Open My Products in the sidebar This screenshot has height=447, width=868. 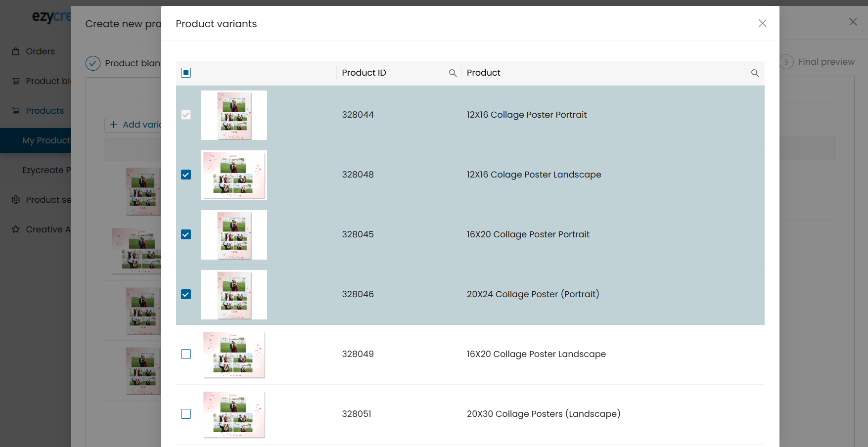[x=46, y=140]
